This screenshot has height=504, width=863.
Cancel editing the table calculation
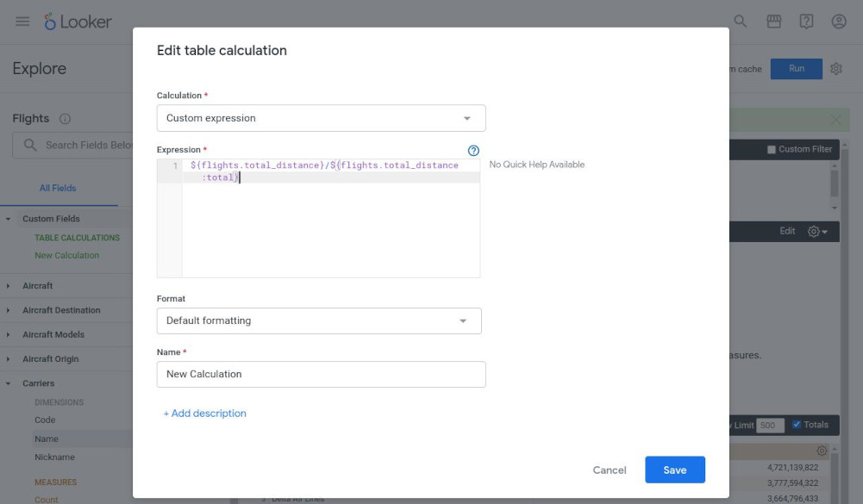click(610, 470)
